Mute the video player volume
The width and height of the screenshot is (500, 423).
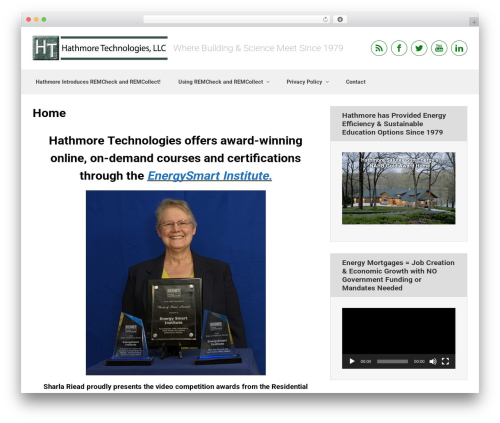[433, 361]
